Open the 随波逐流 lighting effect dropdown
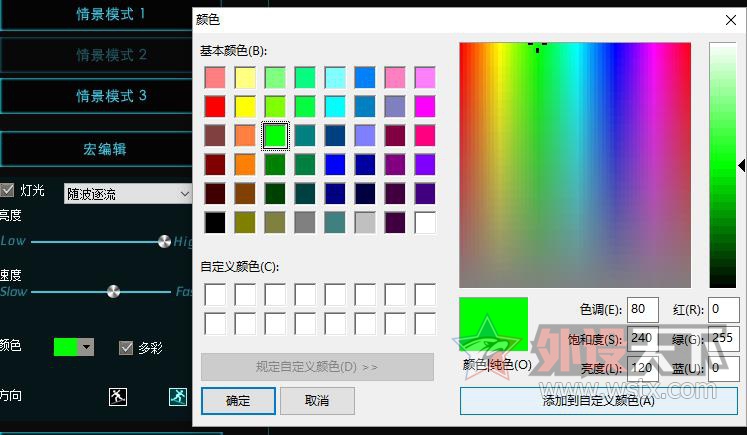 [x=128, y=194]
